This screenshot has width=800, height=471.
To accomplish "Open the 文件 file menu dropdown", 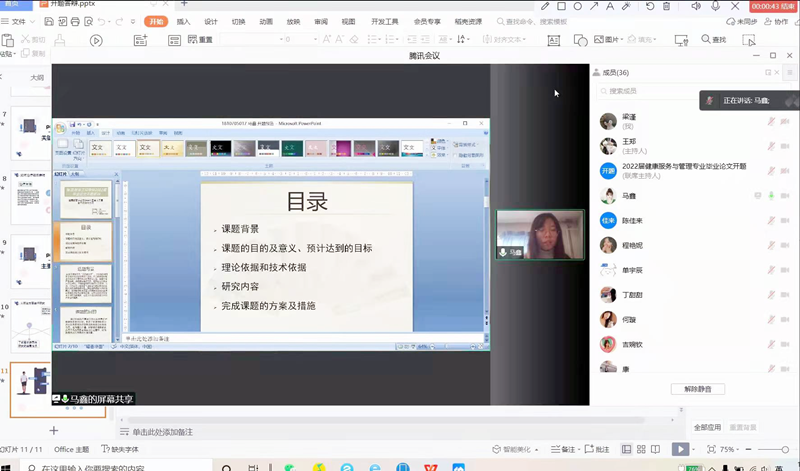I will tap(22, 21).
